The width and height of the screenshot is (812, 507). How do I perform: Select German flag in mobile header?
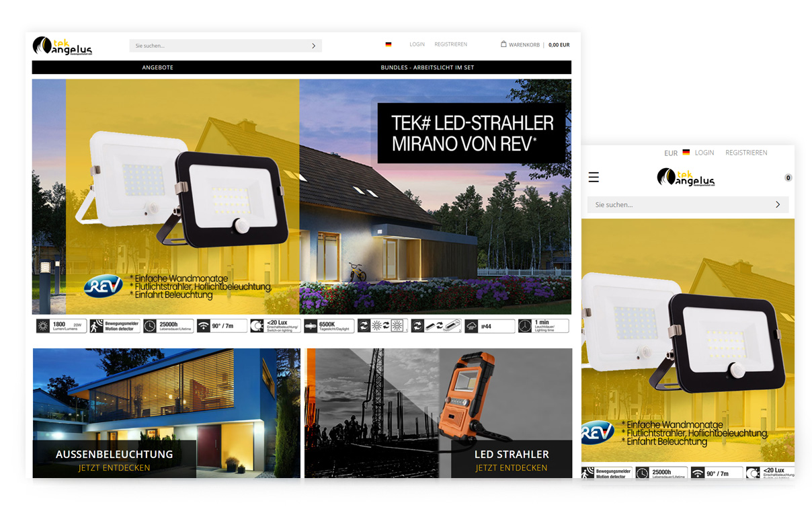686,153
